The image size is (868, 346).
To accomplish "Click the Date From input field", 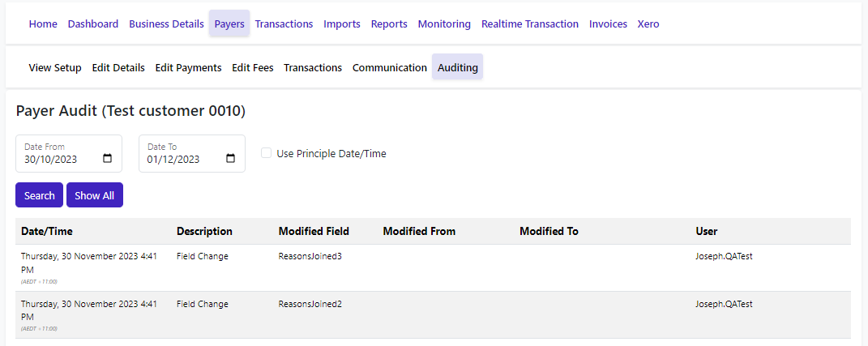I will (57, 160).
